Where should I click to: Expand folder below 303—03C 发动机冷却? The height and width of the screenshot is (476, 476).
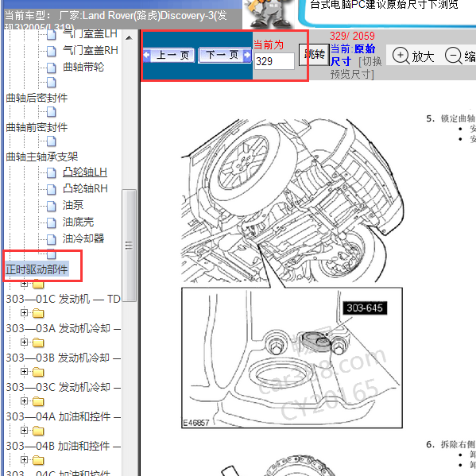[x=25, y=401]
